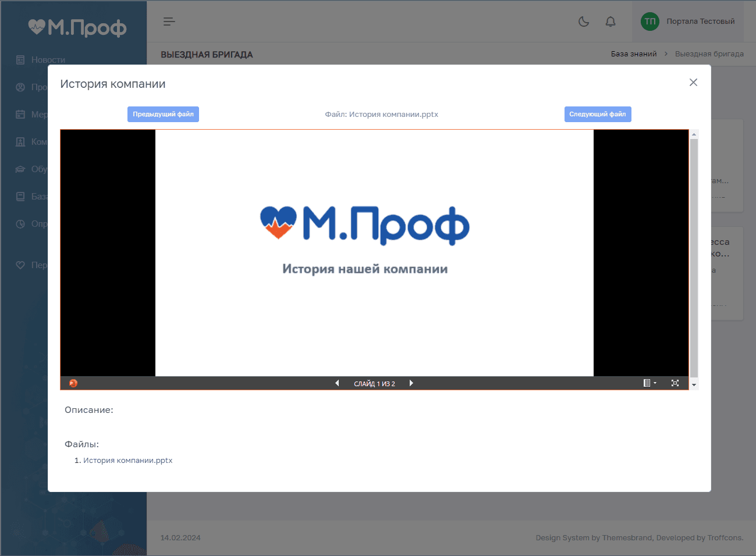Toggle dark mode with the moon icon
This screenshot has width=756, height=556.
click(584, 21)
